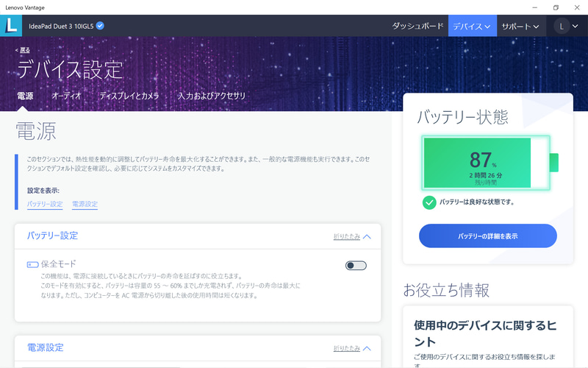
Task: Click the 使用中のデバイスに関するヒント card
Action: pyautogui.click(x=488, y=337)
